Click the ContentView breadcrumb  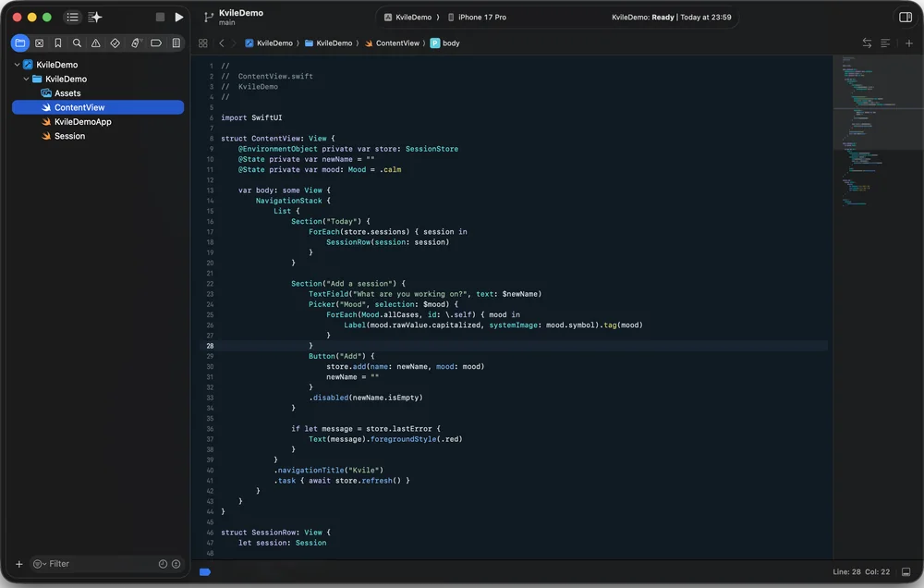pyautogui.click(x=392, y=43)
